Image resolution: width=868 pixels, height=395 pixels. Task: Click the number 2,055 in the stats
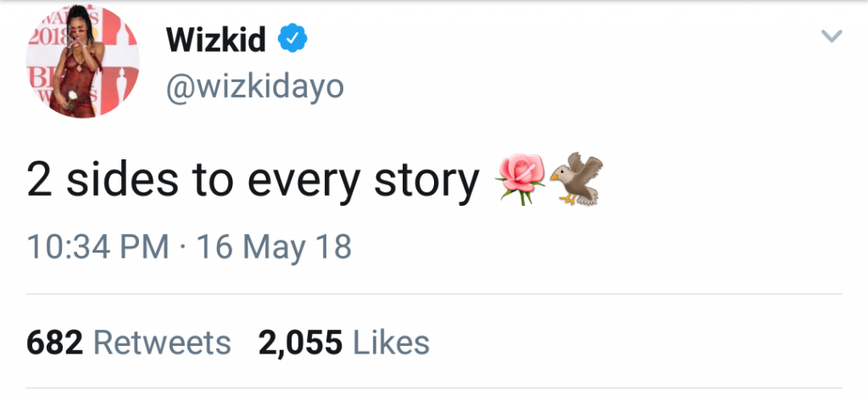299,343
